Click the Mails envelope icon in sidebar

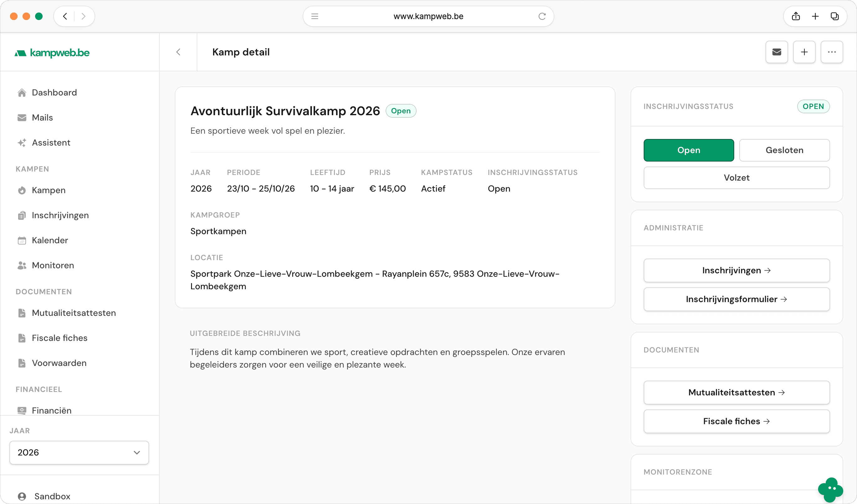[x=22, y=118]
